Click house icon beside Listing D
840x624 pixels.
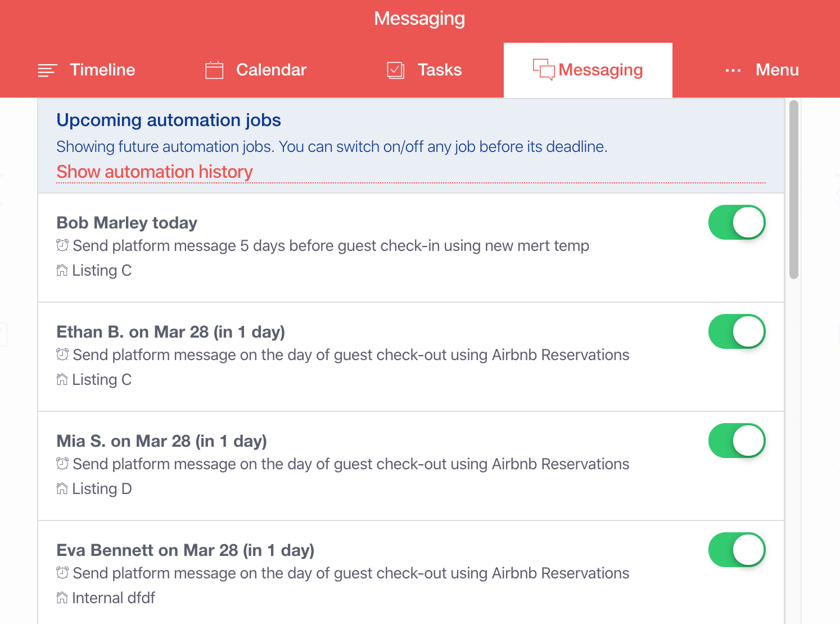(62, 488)
